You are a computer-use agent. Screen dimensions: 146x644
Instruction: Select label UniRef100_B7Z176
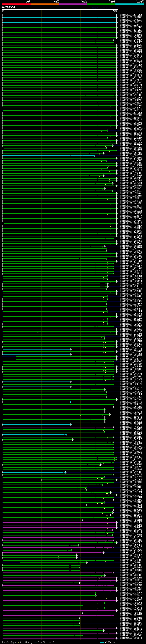pos(131,55)
